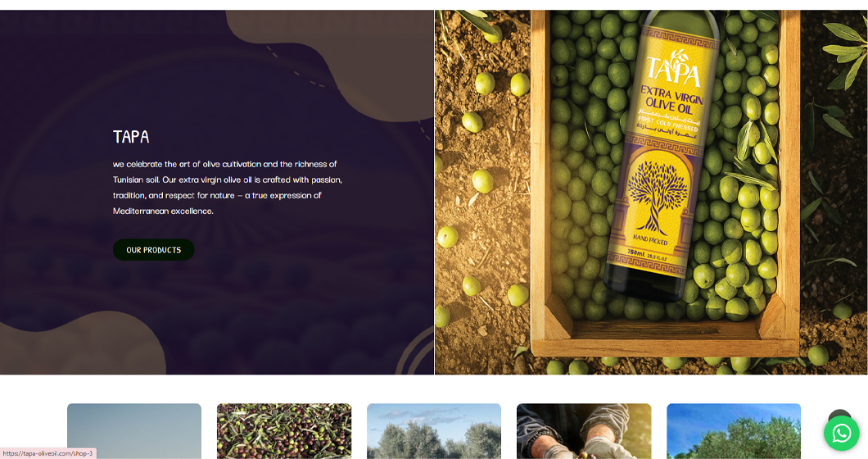Viewport: 868px width, 459px height.
Task: View the olive trees under cloudy sky thumbnail
Action: point(434,431)
